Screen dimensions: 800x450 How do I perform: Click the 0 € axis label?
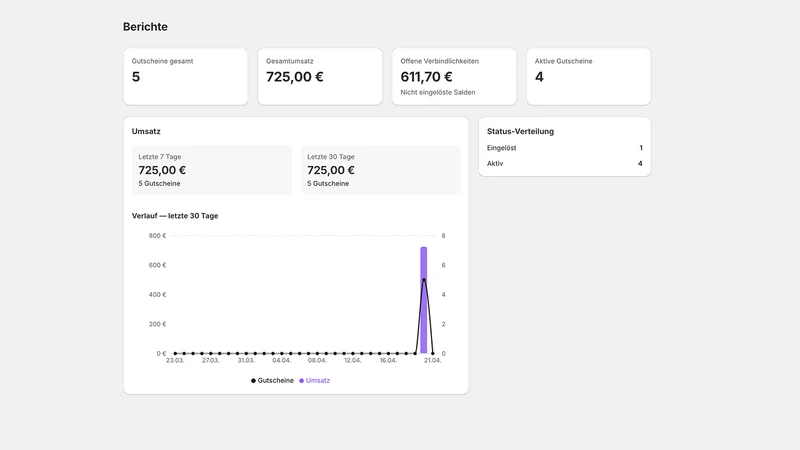[161, 354]
